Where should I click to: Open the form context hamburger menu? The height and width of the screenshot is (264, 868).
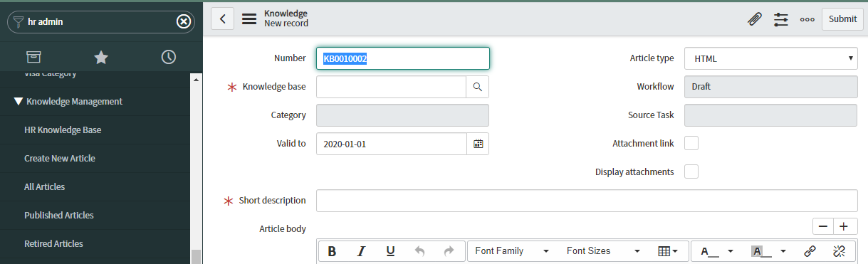pos(249,19)
